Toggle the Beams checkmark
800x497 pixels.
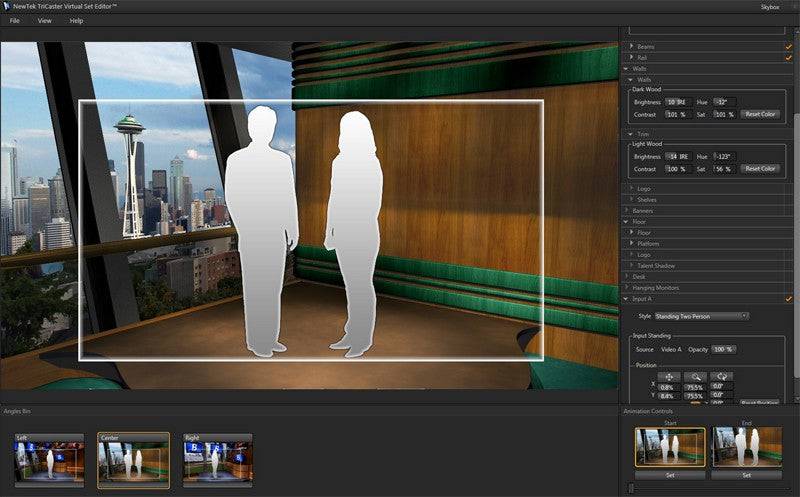point(789,46)
